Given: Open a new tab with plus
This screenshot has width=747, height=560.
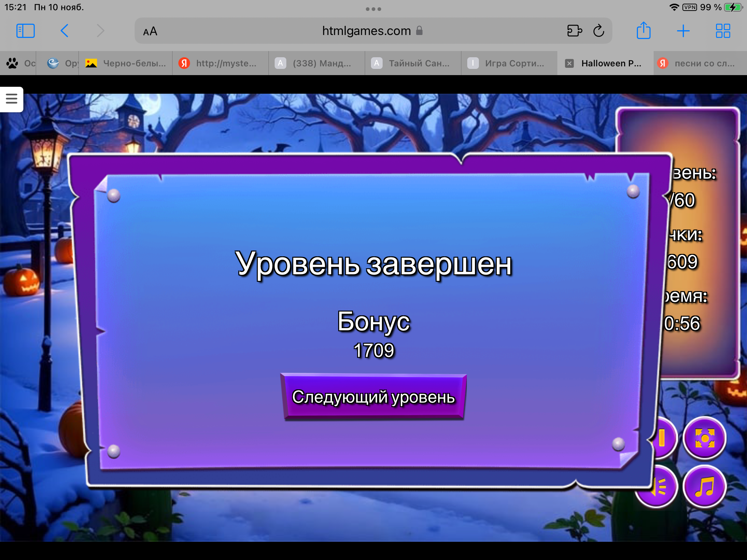Looking at the screenshot, I should coord(683,31).
